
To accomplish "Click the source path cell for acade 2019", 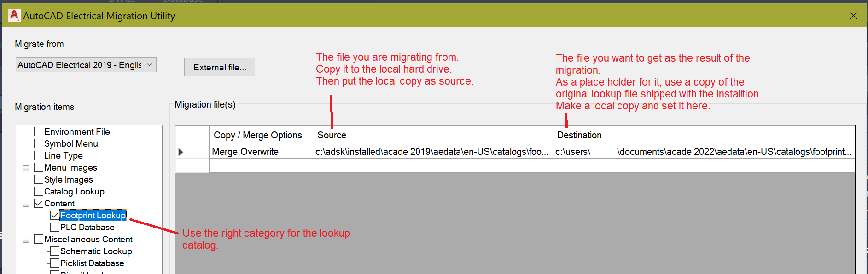I will coord(433,152).
